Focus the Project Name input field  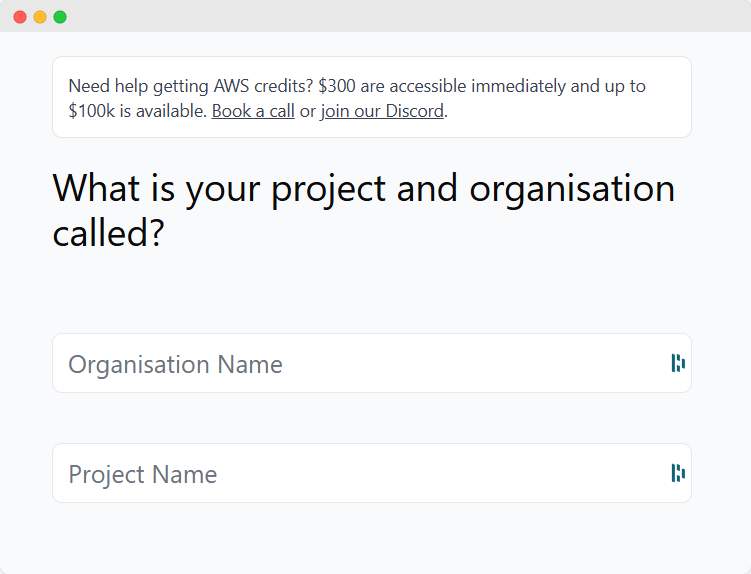pyautogui.click(x=372, y=473)
